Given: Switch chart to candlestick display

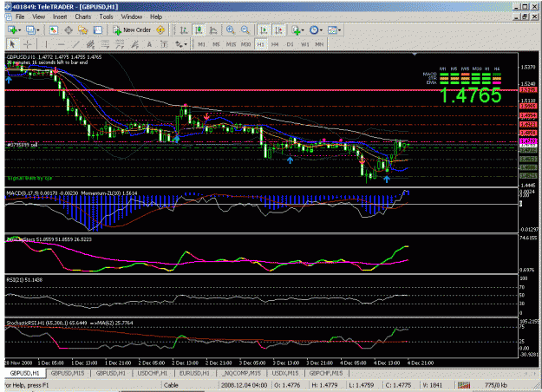Looking at the screenshot, I should pos(199,30).
